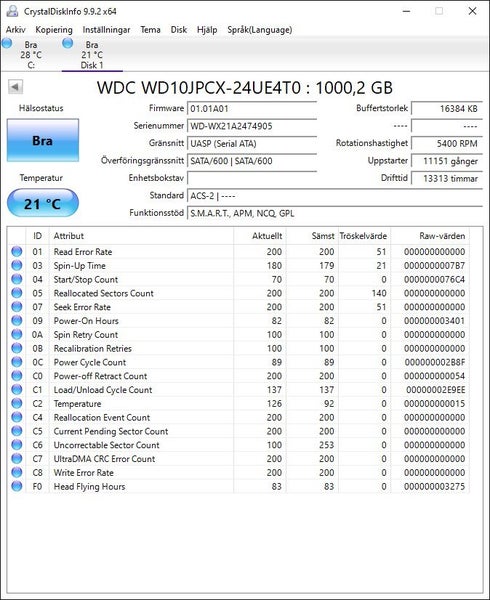Click status orb of Load/Unload Cycle Count row
Image resolution: width=490 pixels, height=600 pixels.
[x=17, y=389]
